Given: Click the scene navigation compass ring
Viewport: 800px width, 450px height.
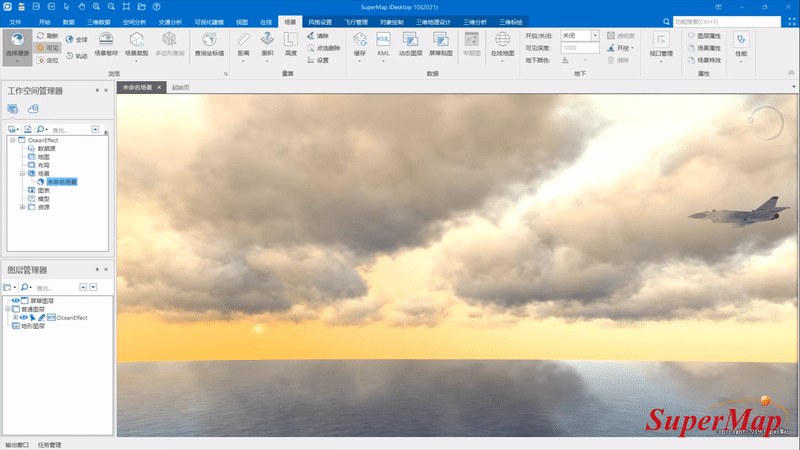Looking at the screenshot, I should click(x=766, y=123).
